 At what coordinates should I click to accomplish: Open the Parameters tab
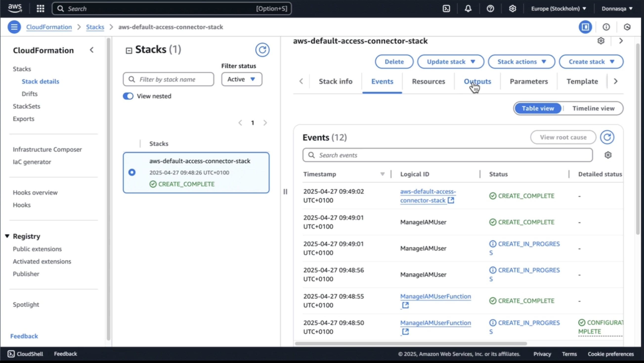pos(529,81)
